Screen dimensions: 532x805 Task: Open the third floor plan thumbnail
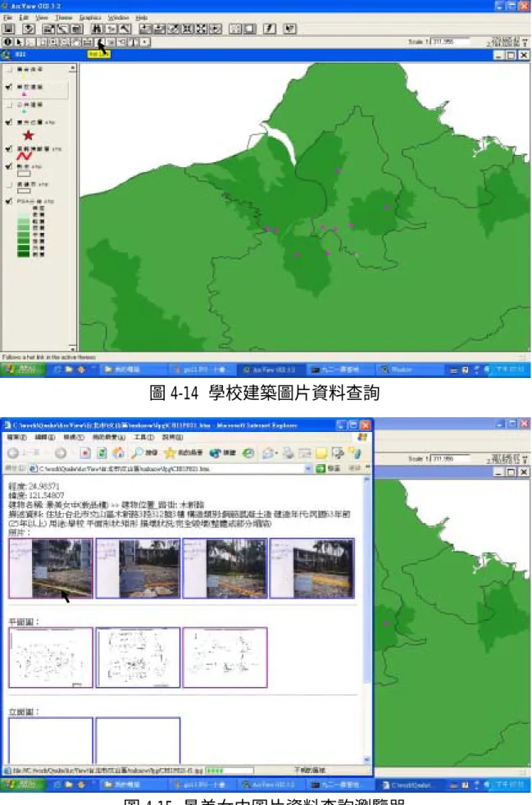[x=225, y=657]
